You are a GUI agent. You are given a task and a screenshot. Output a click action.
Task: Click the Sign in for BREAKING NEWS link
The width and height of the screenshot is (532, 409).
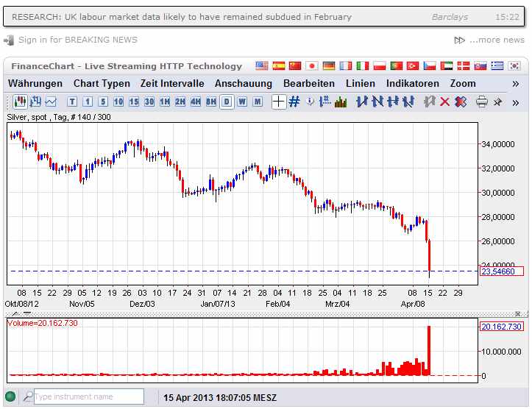pyautogui.click(x=78, y=40)
